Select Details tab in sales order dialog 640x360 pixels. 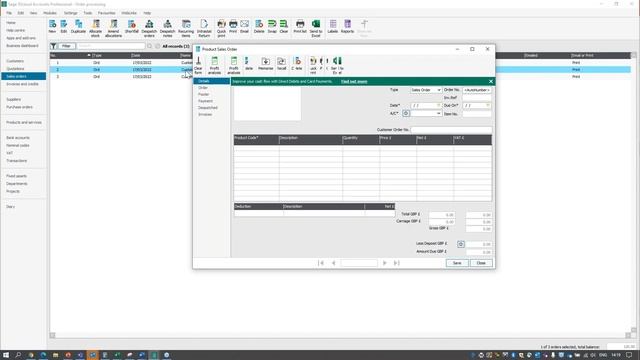(x=212, y=81)
